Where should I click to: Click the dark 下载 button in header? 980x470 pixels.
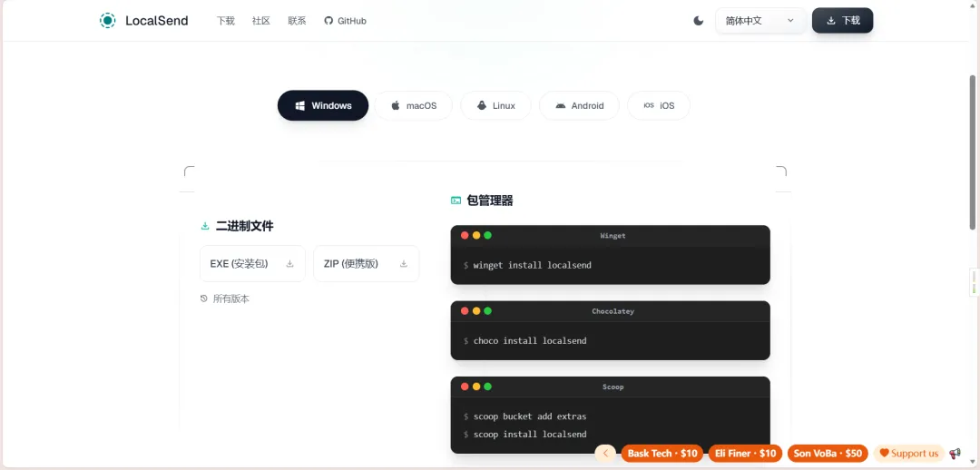842,21
